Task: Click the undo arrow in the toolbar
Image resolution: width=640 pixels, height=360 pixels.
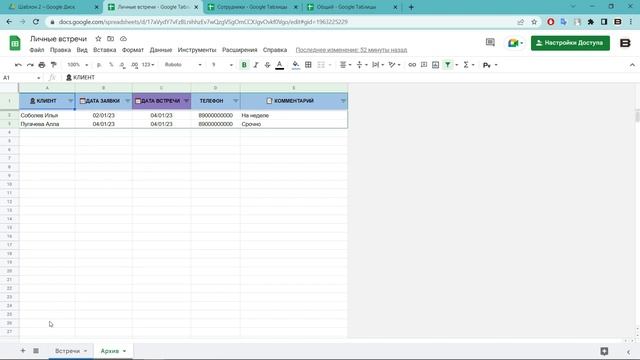Action: click(18, 65)
